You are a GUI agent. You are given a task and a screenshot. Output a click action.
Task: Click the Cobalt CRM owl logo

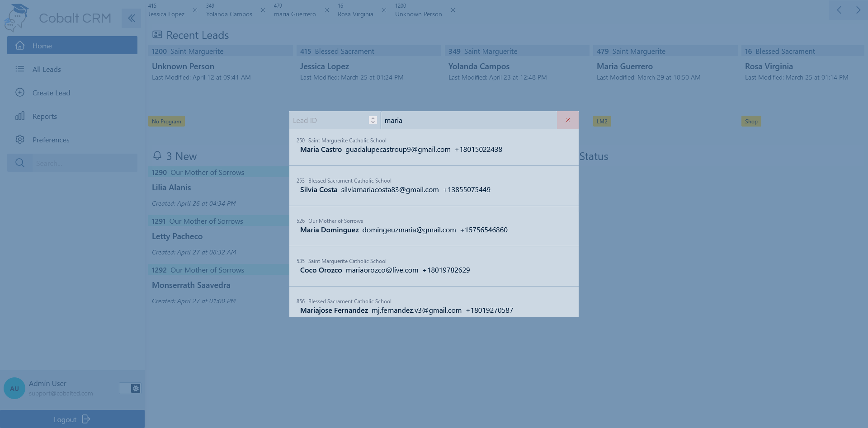(17, 18)
